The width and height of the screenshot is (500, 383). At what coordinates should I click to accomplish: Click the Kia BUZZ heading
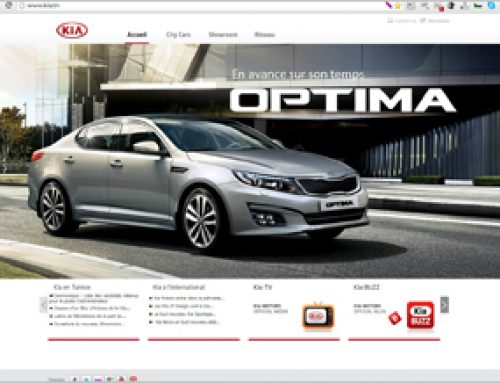click(x=367, y=287)
